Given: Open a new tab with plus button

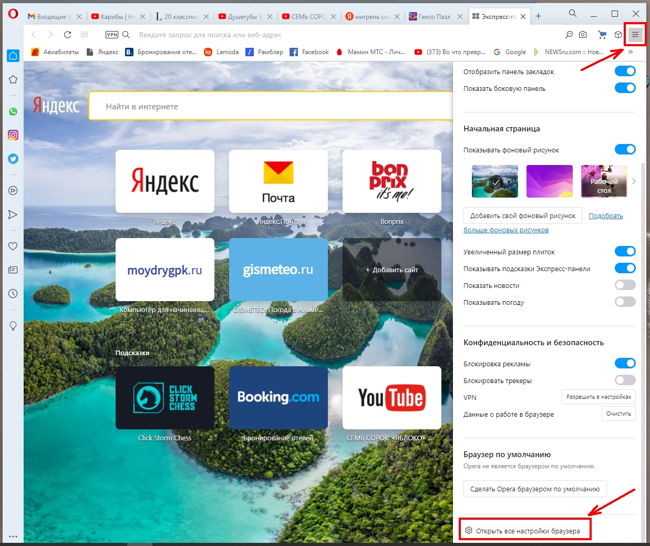Looking at the screenshot, I should [x=538, y=16].
